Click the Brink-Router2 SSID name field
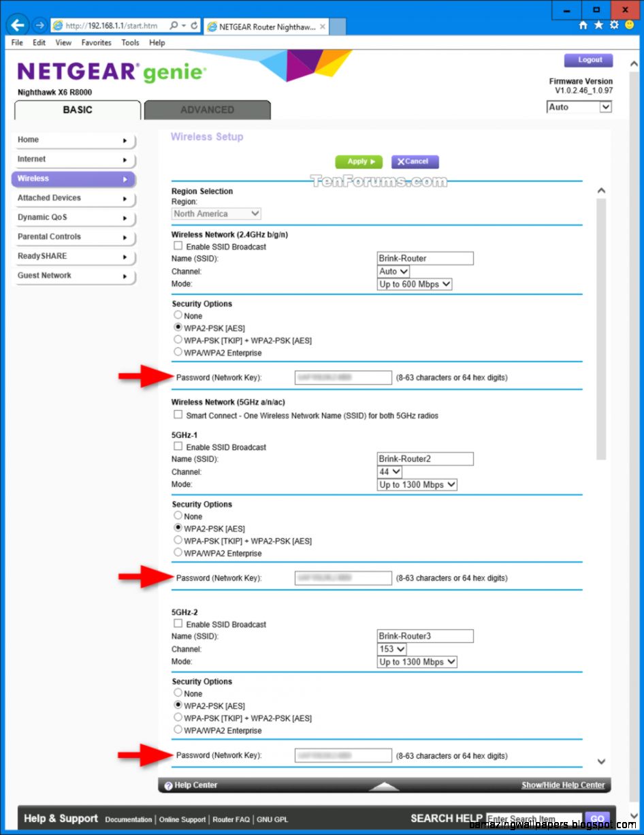The image size is (644, 835). (425, 459)
